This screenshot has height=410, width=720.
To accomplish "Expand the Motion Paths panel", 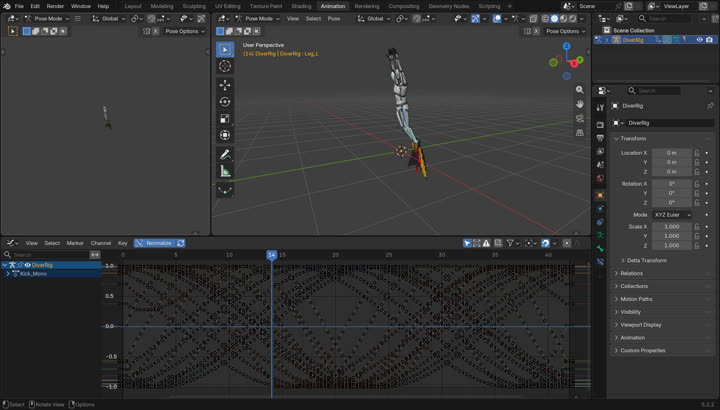I will click(x=636, y=299).
